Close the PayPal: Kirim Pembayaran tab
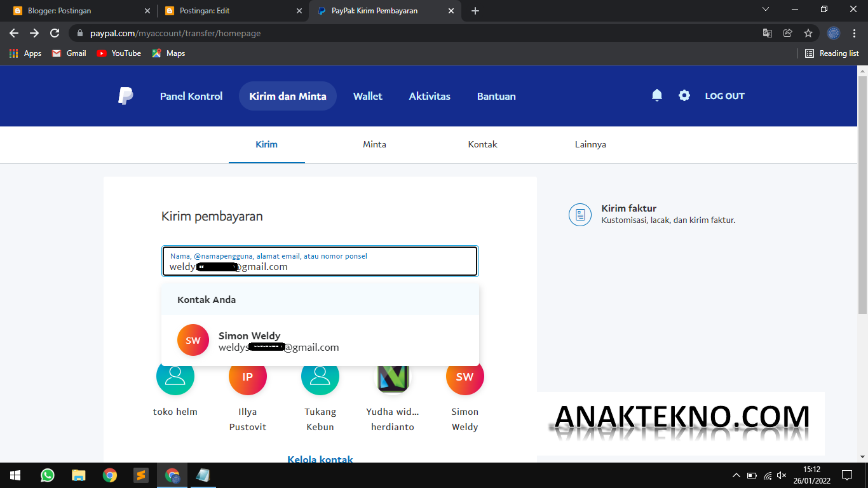 point(452,11)
